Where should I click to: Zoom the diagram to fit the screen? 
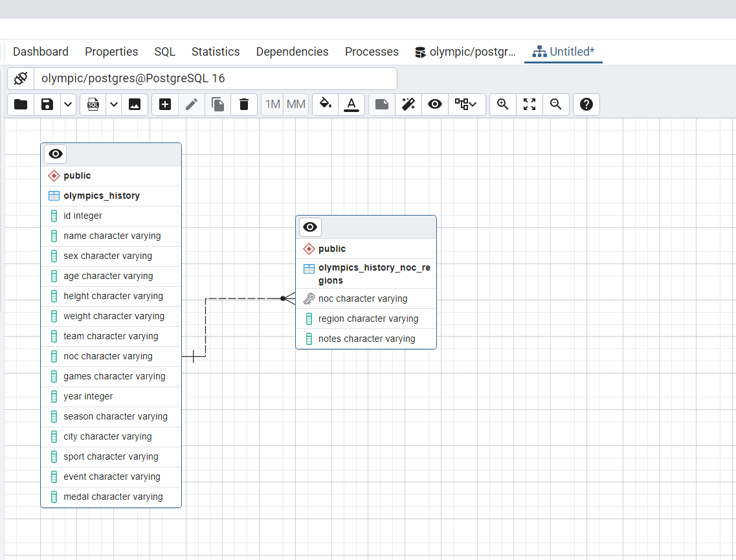click(x=529, y=104)
